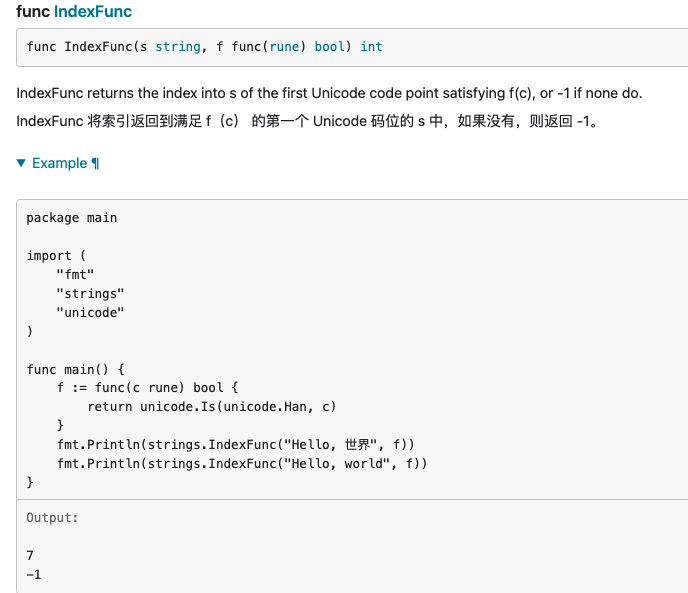Click the pilcrow anchor beside Example

pyautogui.click(x=95, y=163)
